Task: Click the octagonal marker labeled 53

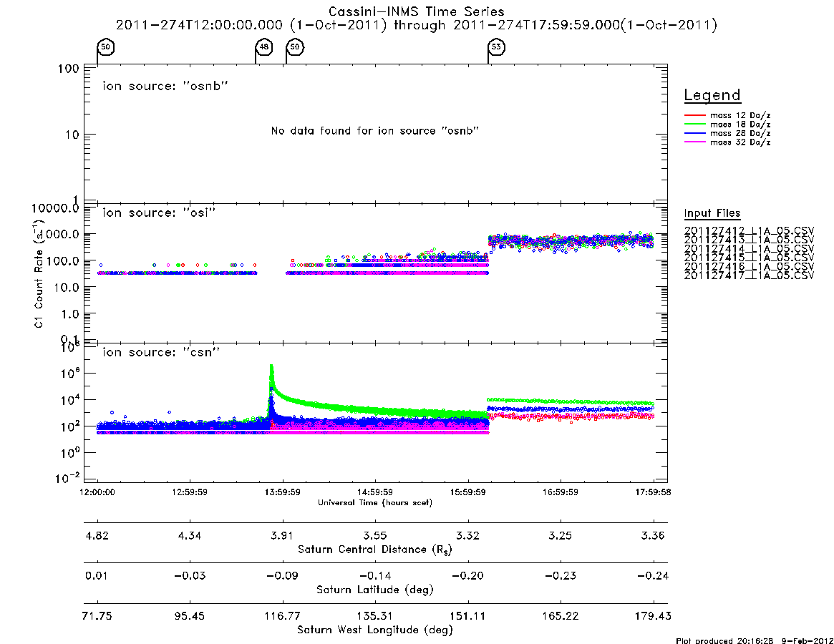Action: pos(496,47)
